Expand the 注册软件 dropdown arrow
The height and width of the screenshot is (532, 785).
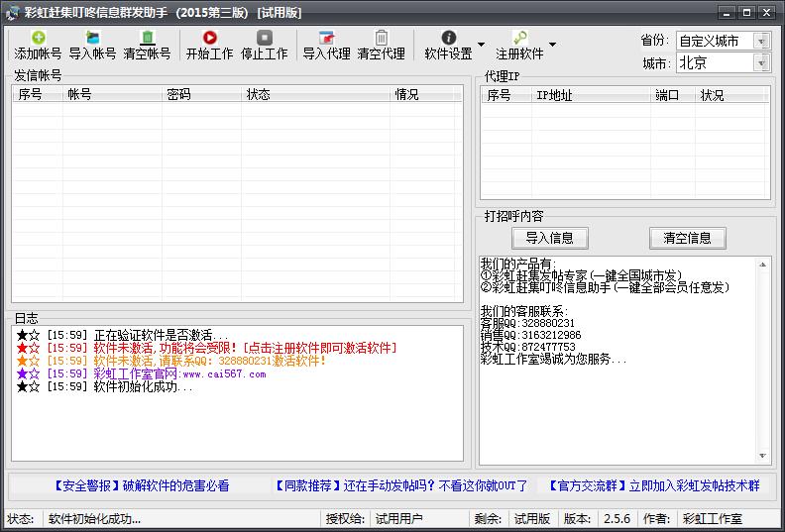(x=552, y=45)
